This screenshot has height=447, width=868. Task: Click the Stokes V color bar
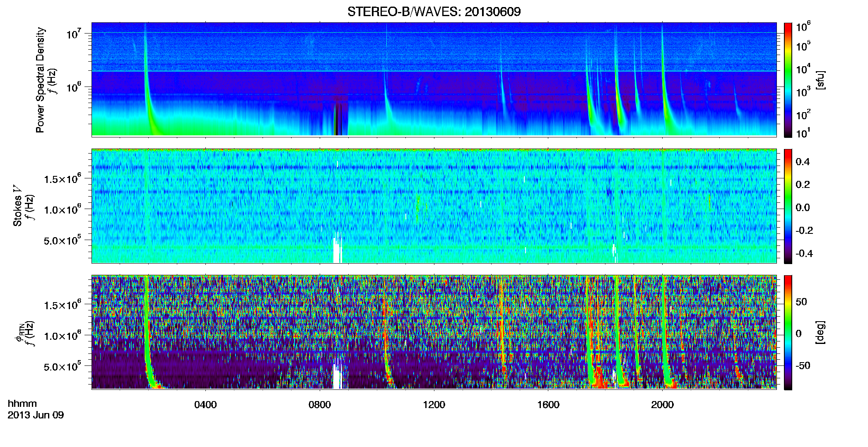[788, 206]
